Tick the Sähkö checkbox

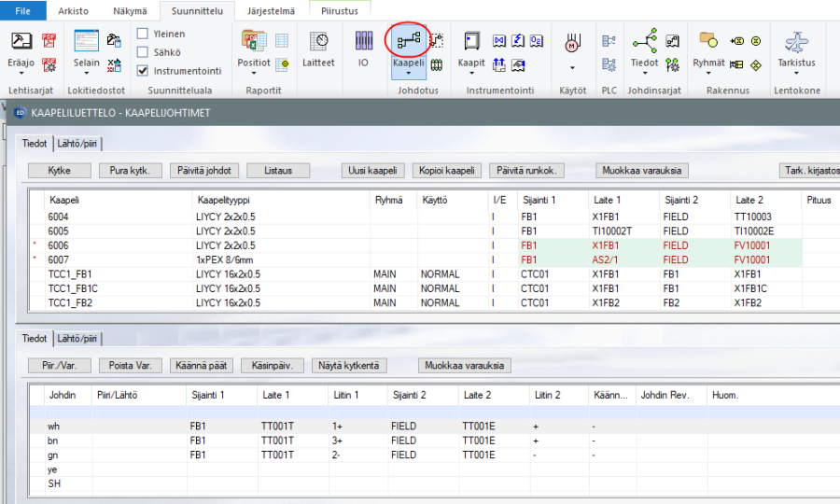[143, 52]
